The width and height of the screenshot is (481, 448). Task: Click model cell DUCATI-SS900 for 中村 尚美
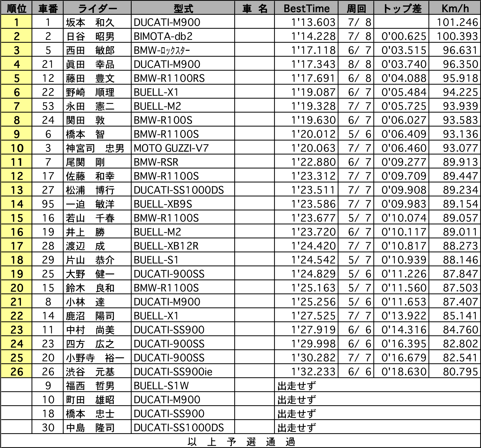click(169, 330)
